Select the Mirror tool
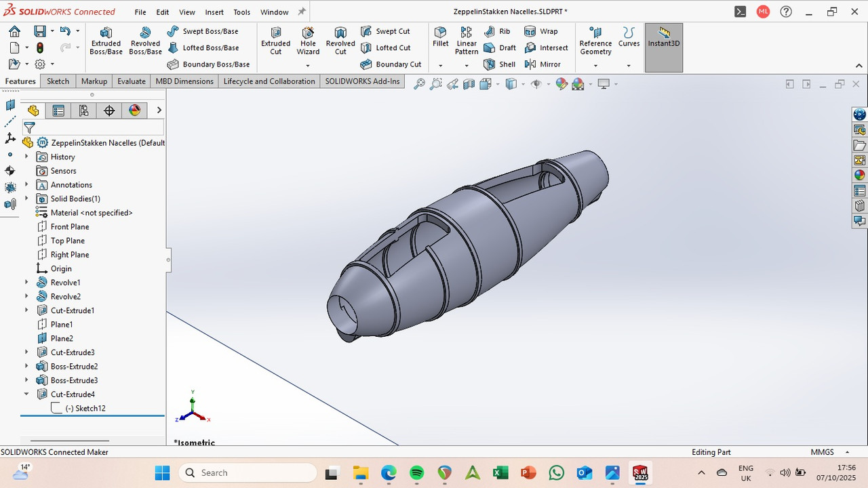 point(542,64)
